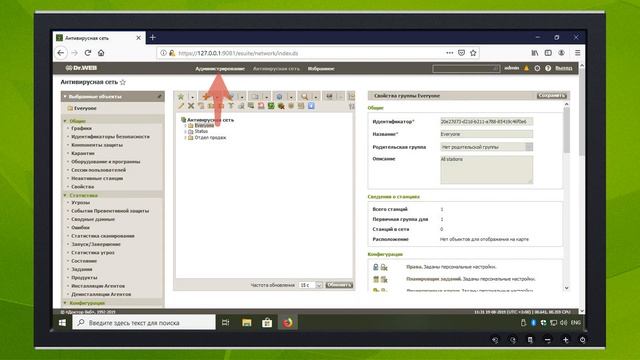Click the Dr.WEB logo in the header

[x=81, y=68]
